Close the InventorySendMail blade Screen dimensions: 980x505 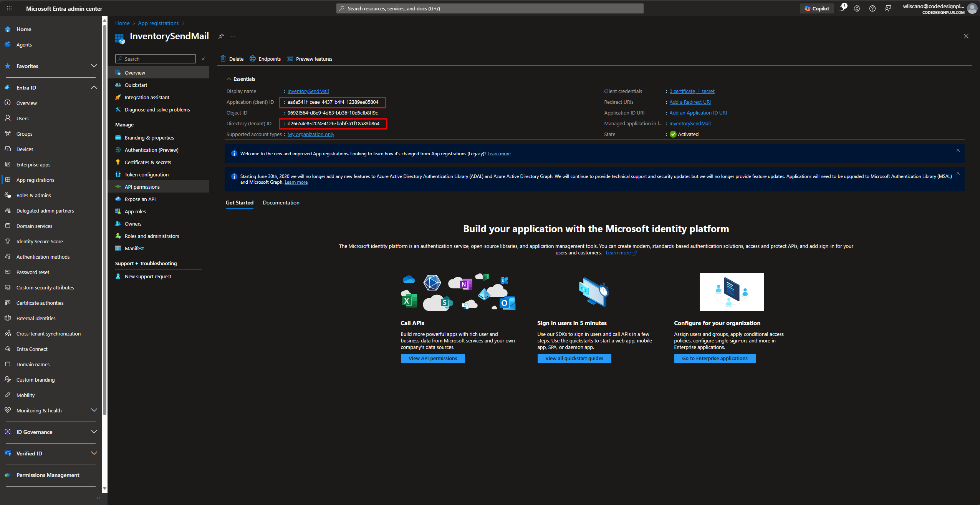(x=966, y=36)
